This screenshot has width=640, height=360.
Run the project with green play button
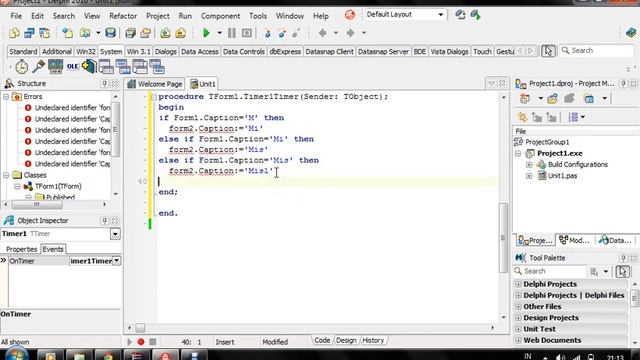click(x=206, y=33)
